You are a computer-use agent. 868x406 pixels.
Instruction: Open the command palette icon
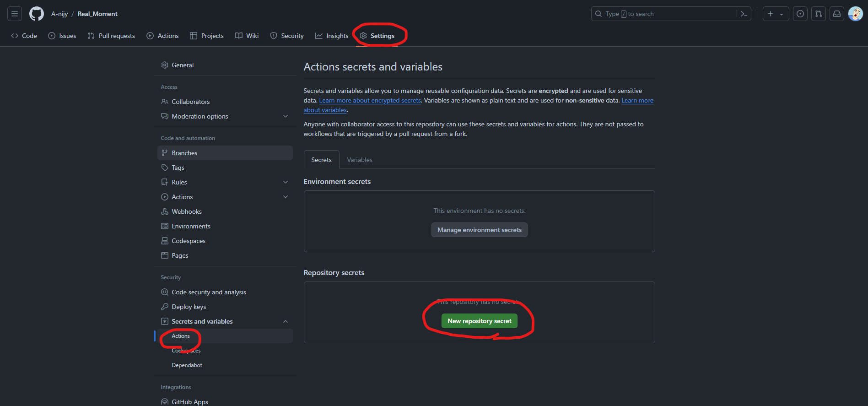(744, 14)
